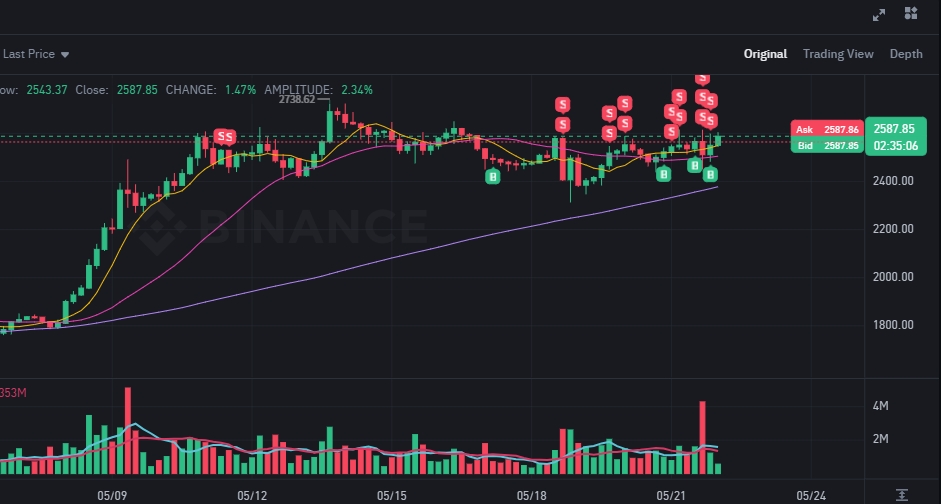Image resolution: width=941 pixels, height=504 pixels.
Task: Open the Last Price dropdown
Action: 36,54
